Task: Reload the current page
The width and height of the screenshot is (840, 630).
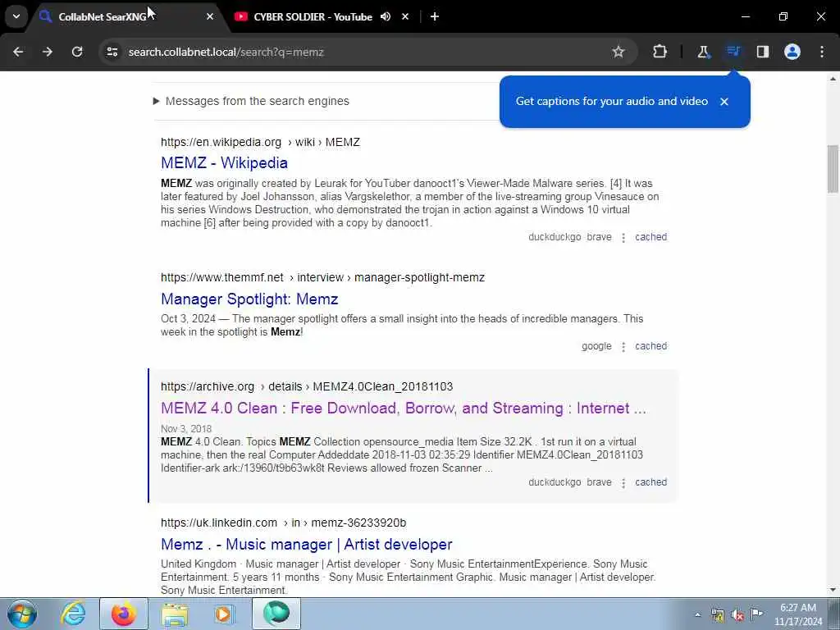Action: (x=77, y=52)
